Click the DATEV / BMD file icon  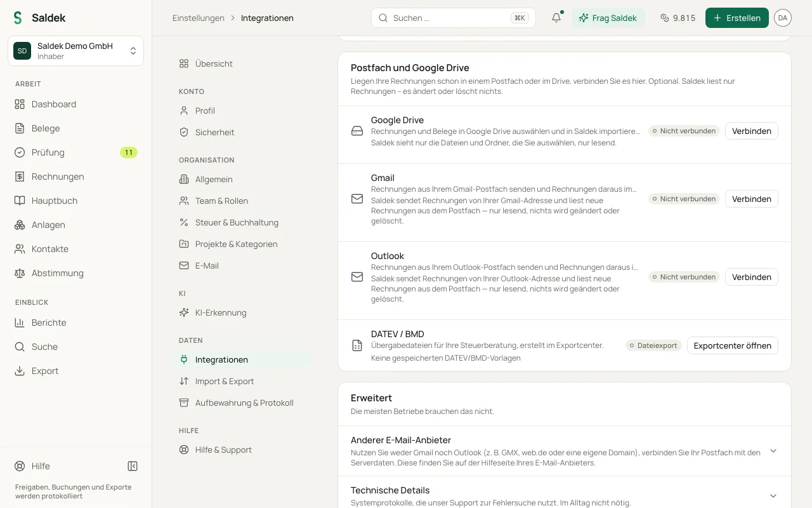(357, 345)
